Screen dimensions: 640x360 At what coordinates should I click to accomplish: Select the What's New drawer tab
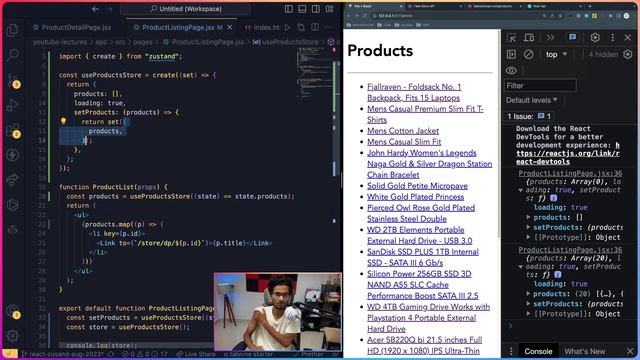[x=584, y=351]
